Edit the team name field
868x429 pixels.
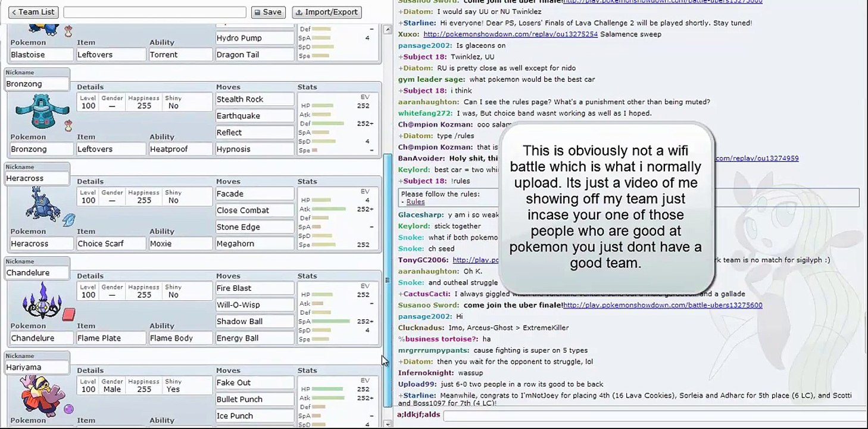click(155, 12)
